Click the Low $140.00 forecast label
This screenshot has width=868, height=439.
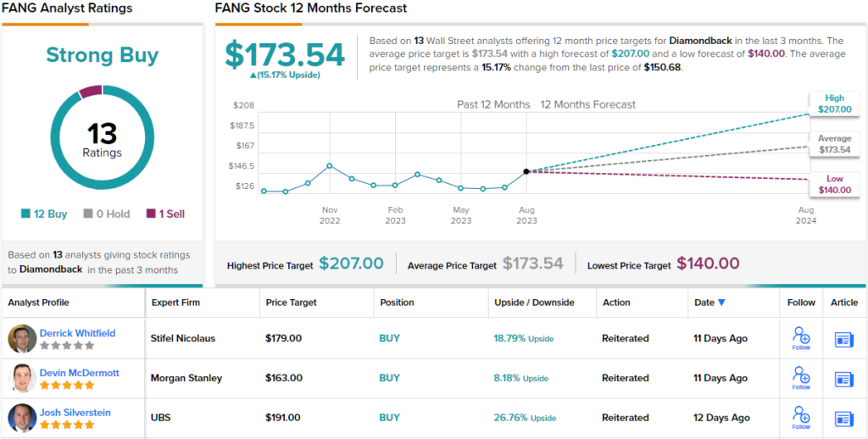835,185
